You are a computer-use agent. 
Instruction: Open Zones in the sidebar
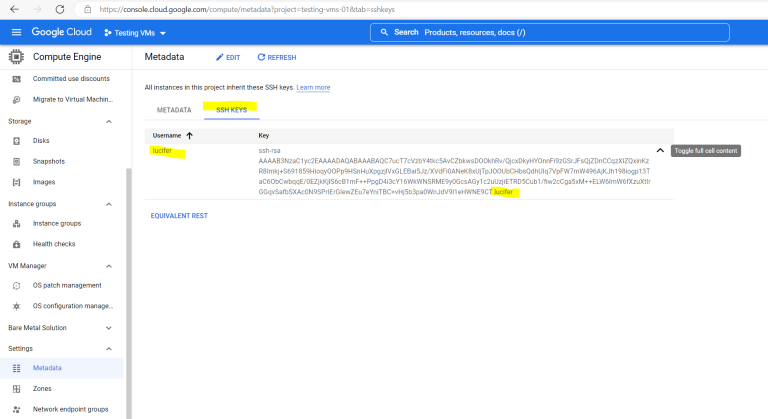point(42,389)
